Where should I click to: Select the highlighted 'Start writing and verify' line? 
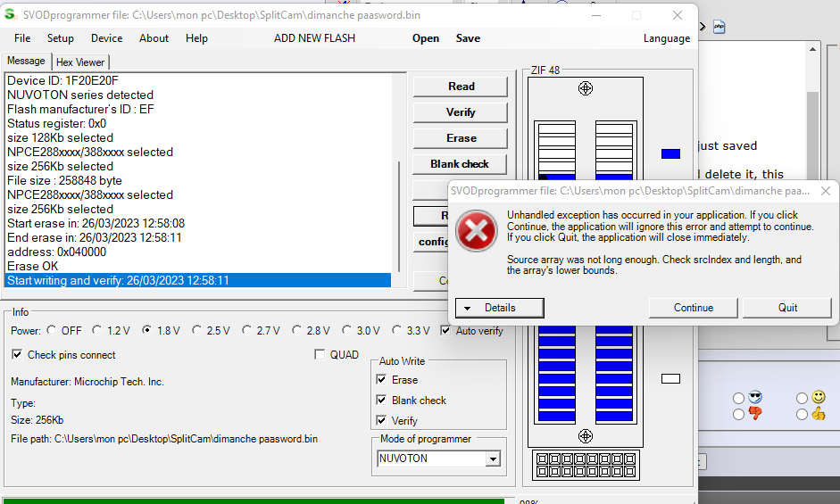(x=197, y=280)
